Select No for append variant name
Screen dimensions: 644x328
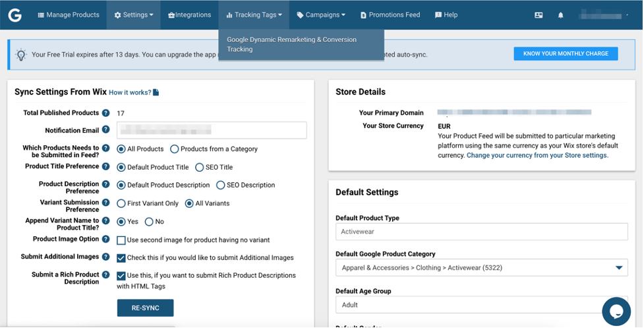149,222
